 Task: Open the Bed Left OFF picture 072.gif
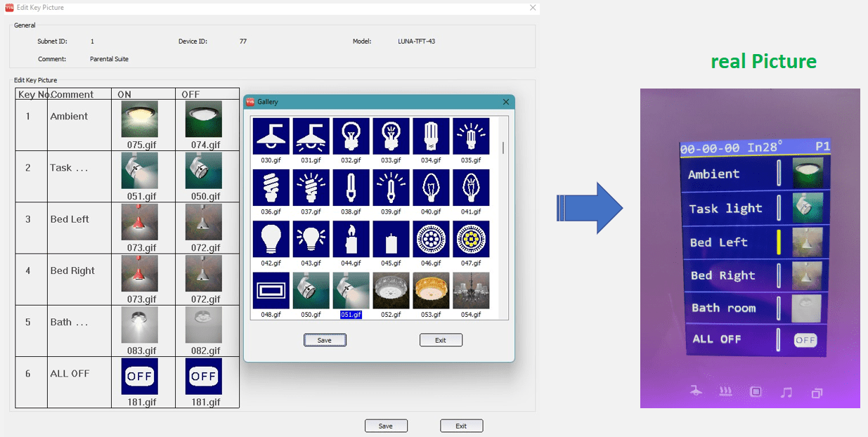click(203, 222)
